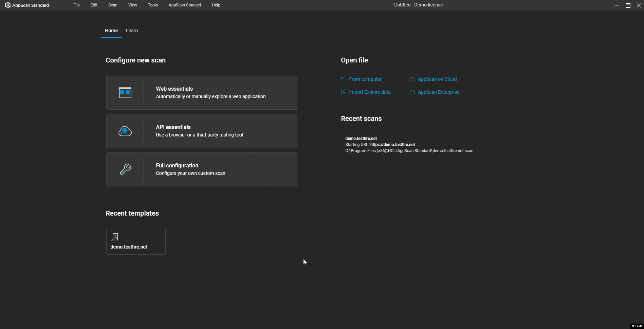The height and width of the screenshot is (329, 644).
Task: Open file from AppScan Enterprise
Action: [x=439, y=92]
